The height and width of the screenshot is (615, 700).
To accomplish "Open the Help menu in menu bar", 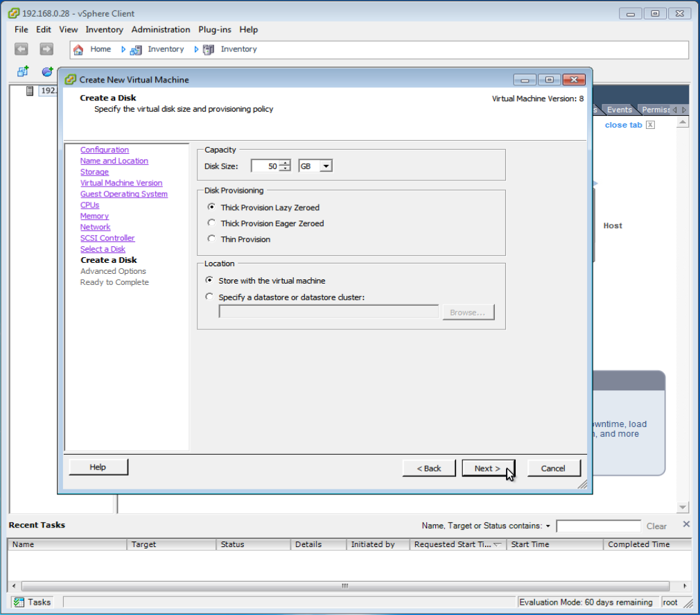I will coord(249,30).
